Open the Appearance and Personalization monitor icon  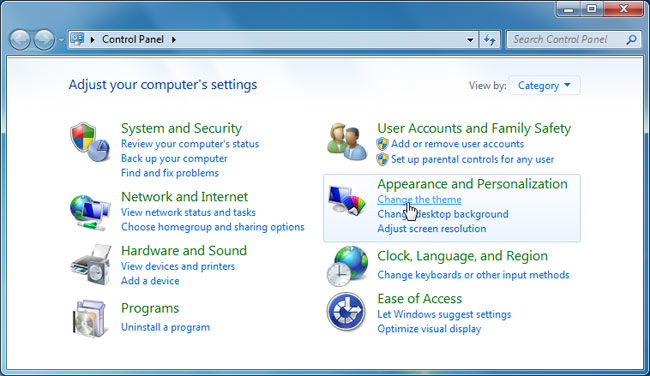point(347,200)
